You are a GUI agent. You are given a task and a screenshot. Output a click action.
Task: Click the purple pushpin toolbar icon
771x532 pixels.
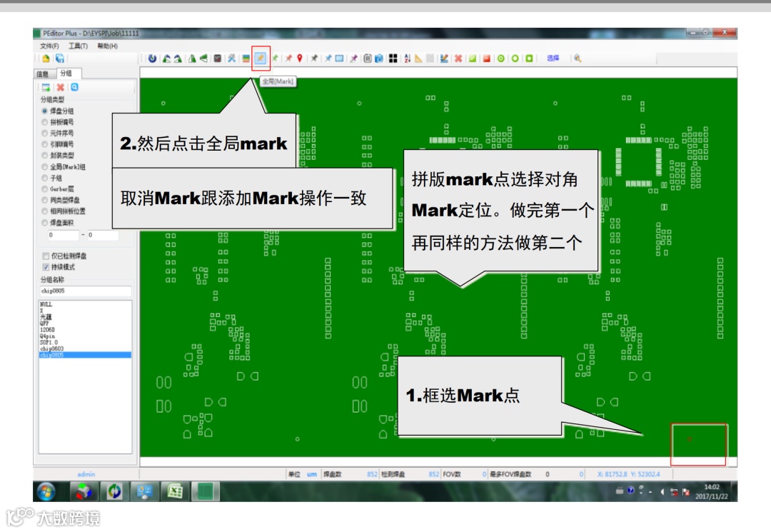(x=353, y=58)
